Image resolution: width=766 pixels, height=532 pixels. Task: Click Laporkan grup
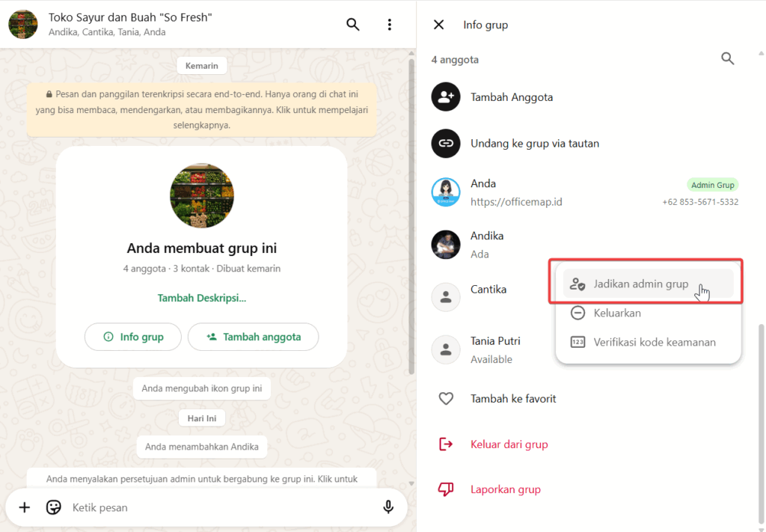(505, 489)
